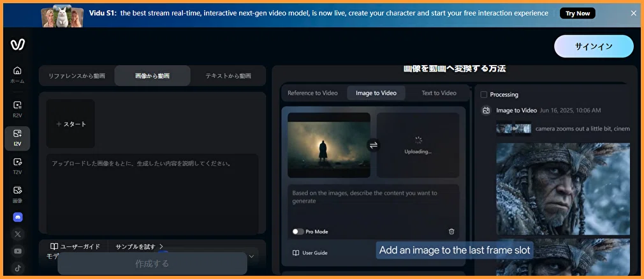The image size is (644, 279).
Task: Open the Discord link icon
Action: pos(18,217)
